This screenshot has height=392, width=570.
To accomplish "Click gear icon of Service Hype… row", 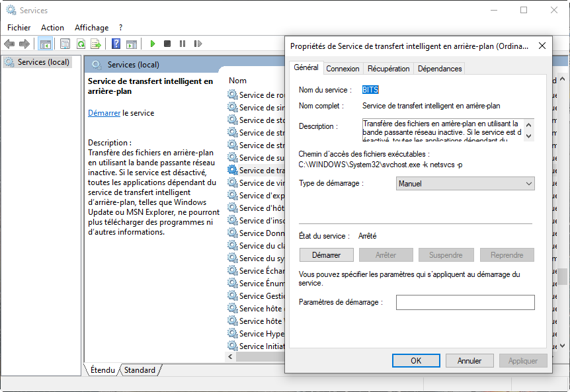I will 233,333.
